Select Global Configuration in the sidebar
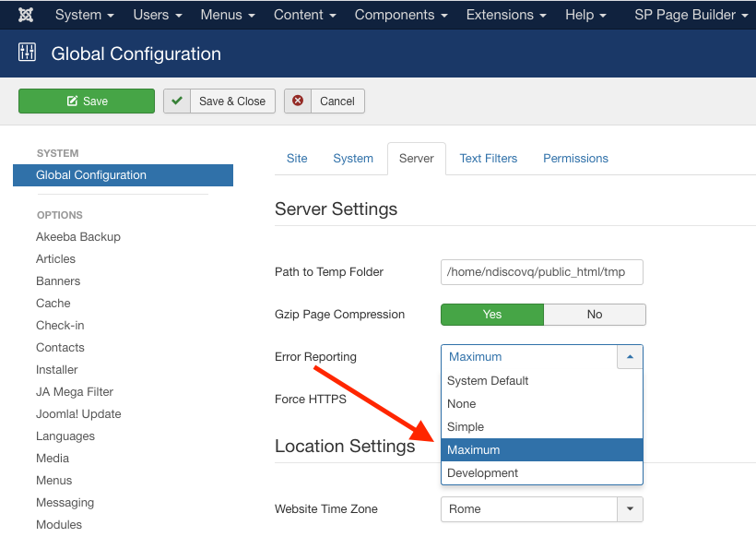 pyautogui.click(x=91, y=175)
